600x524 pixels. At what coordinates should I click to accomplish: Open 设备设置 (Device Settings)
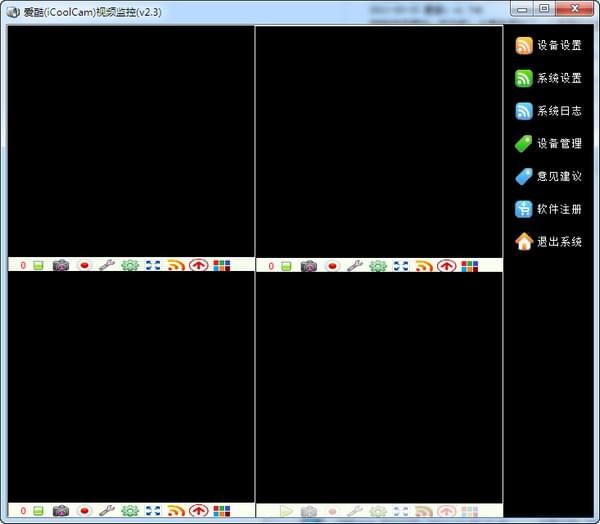(547, 46)
